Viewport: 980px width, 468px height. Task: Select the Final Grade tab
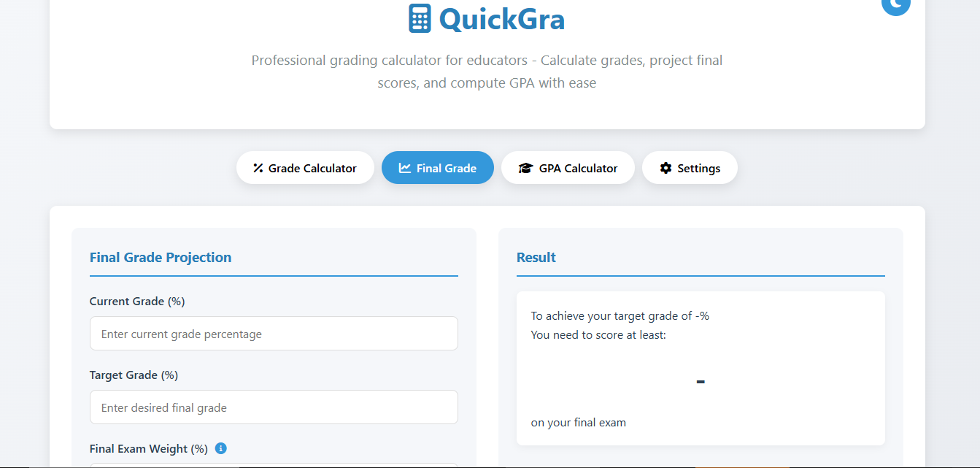[438, 168]
